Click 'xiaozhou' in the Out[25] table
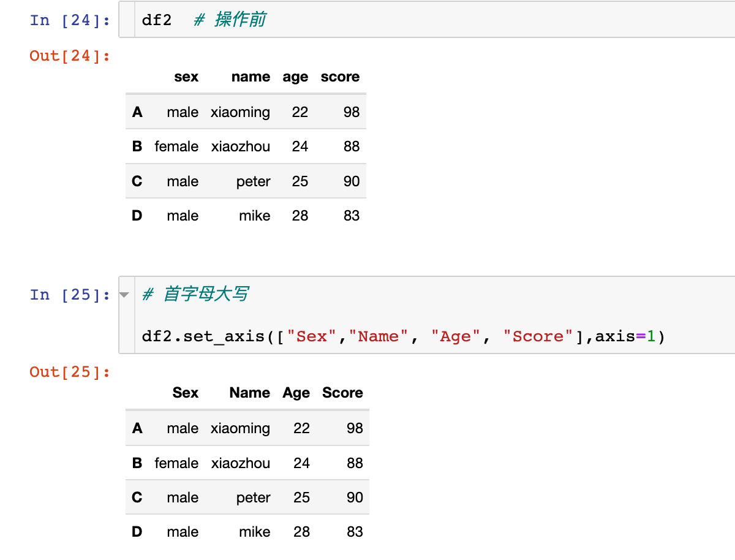735x560 pixels. tap(240, 463)
